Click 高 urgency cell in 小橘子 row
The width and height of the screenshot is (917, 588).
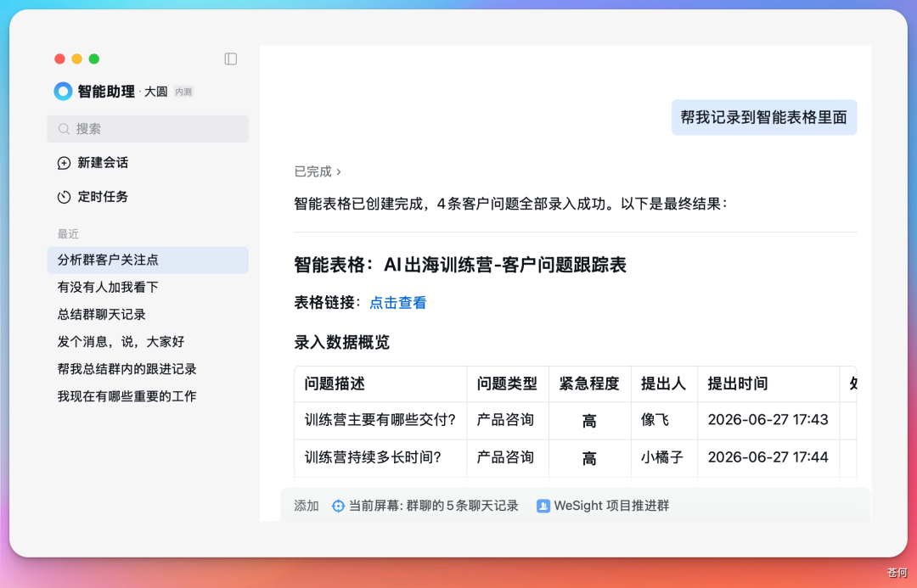point(589,458)
